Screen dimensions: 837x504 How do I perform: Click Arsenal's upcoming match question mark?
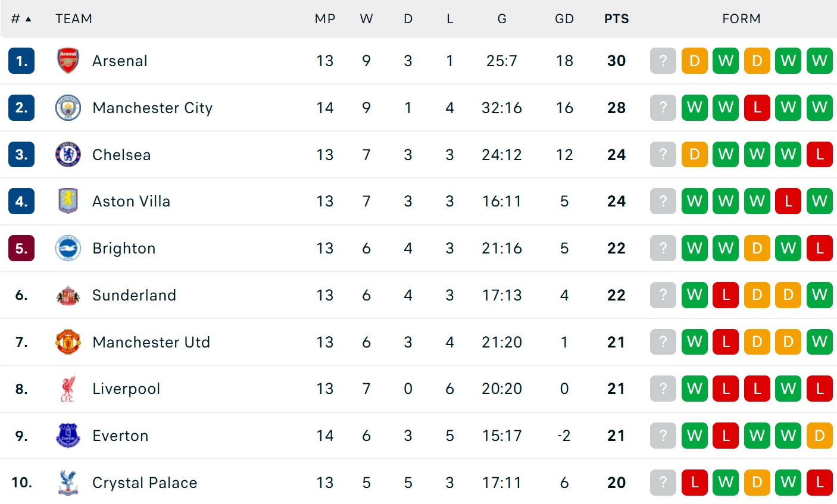point(663,61)
